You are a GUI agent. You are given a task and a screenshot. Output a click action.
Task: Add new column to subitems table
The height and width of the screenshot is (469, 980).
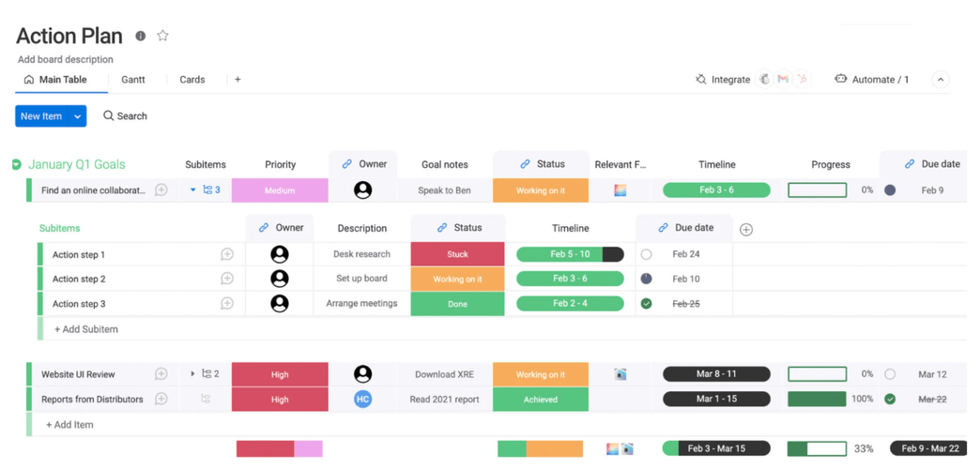coord(746,229)
